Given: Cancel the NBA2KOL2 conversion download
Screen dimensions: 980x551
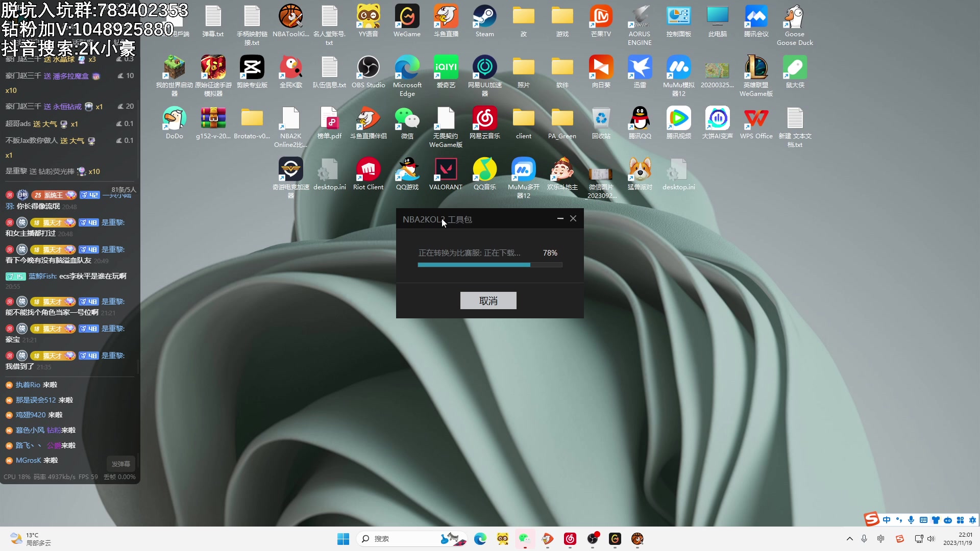Looking at the screenshot, I should 488,300.
